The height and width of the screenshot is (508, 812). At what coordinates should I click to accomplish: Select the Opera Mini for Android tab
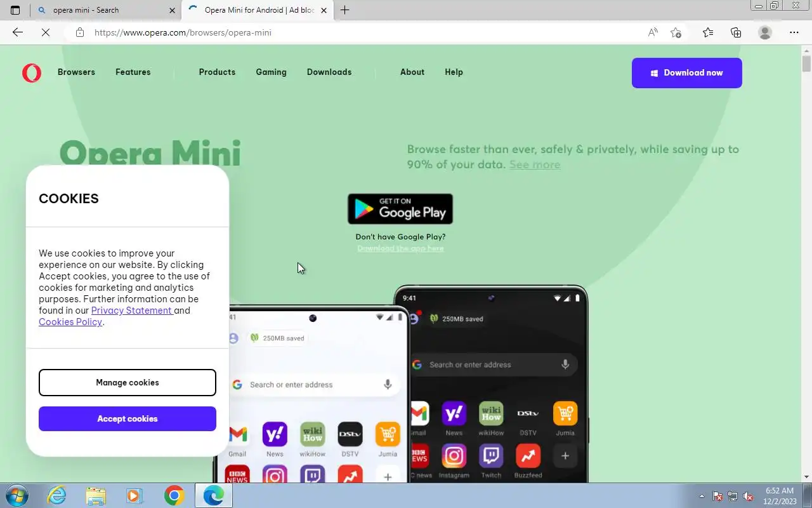click(x=258, y=10)
